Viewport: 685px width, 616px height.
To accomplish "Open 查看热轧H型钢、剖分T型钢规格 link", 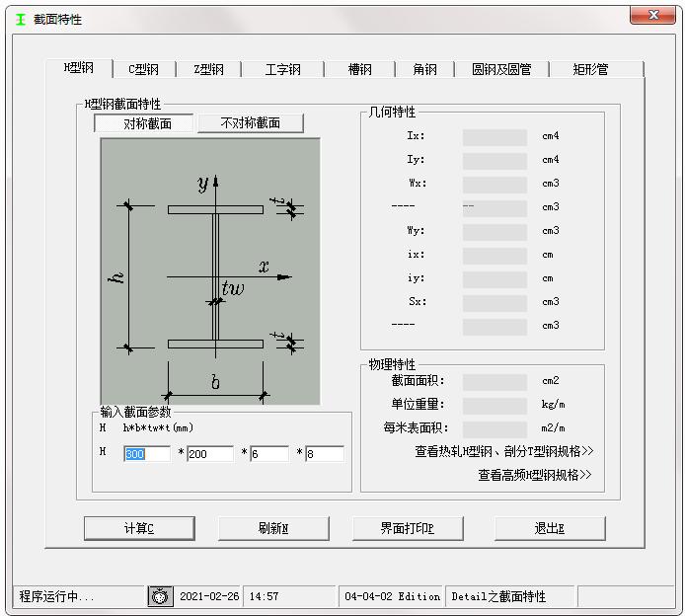I will (x=503, y=452).
